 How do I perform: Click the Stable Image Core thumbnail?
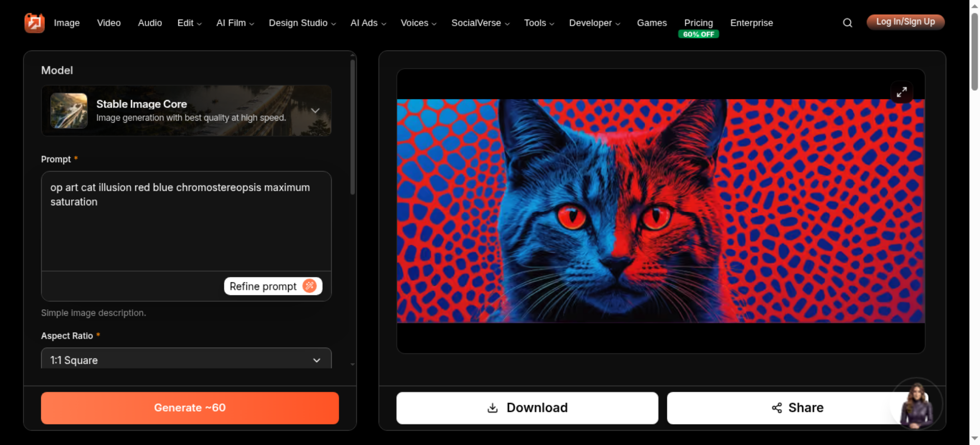click(x=69, y=111)
